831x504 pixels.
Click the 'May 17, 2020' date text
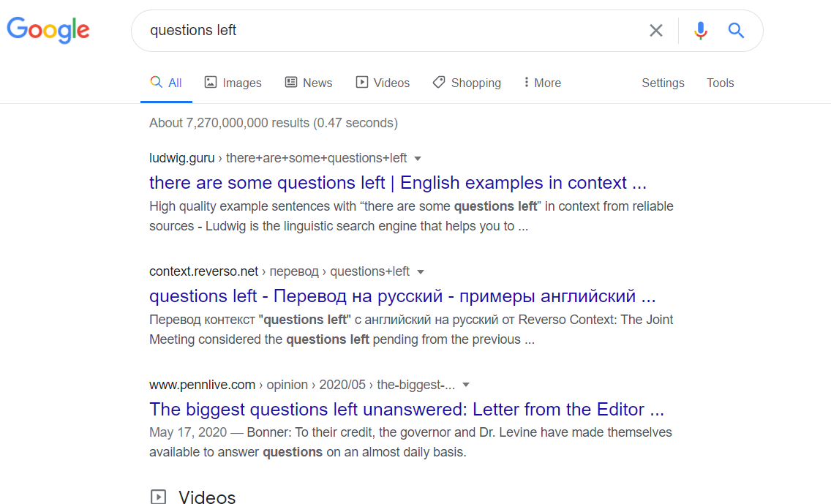click(x=188, y=432)
